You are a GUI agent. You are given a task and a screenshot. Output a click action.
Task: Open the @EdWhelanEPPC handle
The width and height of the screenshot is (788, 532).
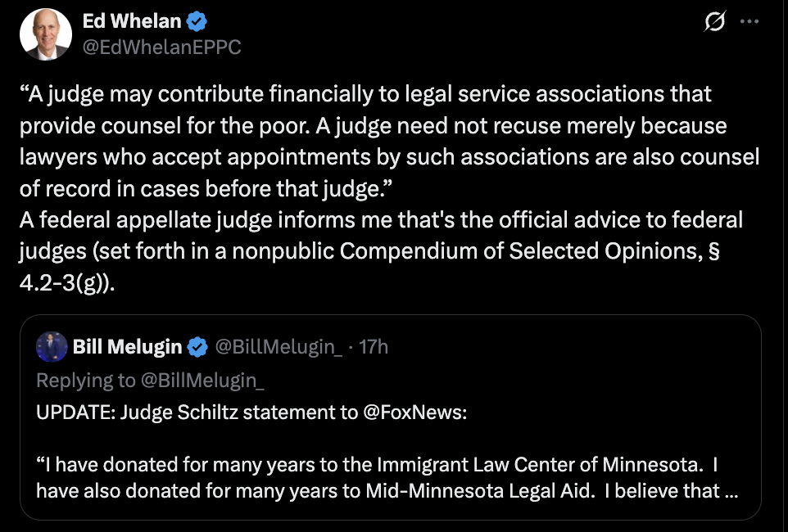click(162, 47)
